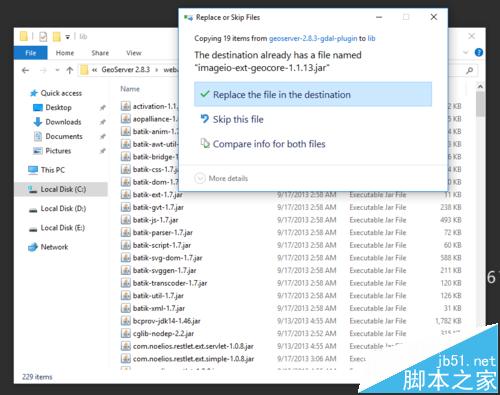The width and height of the screenshot is (500, 395).
Task: Select Compare info for both files
Action: tap(263, 144)
